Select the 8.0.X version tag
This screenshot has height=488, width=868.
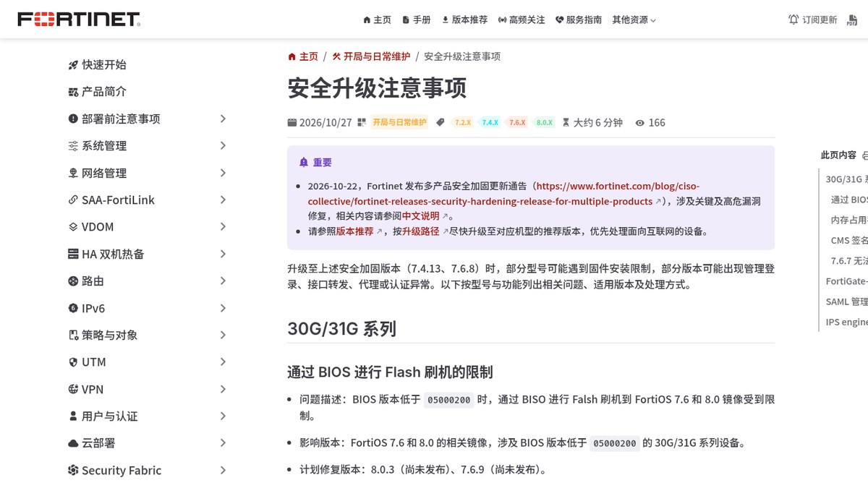pyautogui.click(x=544, y=122)
